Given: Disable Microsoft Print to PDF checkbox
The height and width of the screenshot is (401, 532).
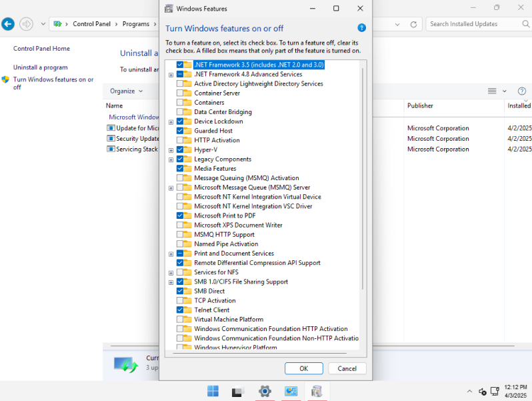Looking at the screenshot, I should pos(180,216).
